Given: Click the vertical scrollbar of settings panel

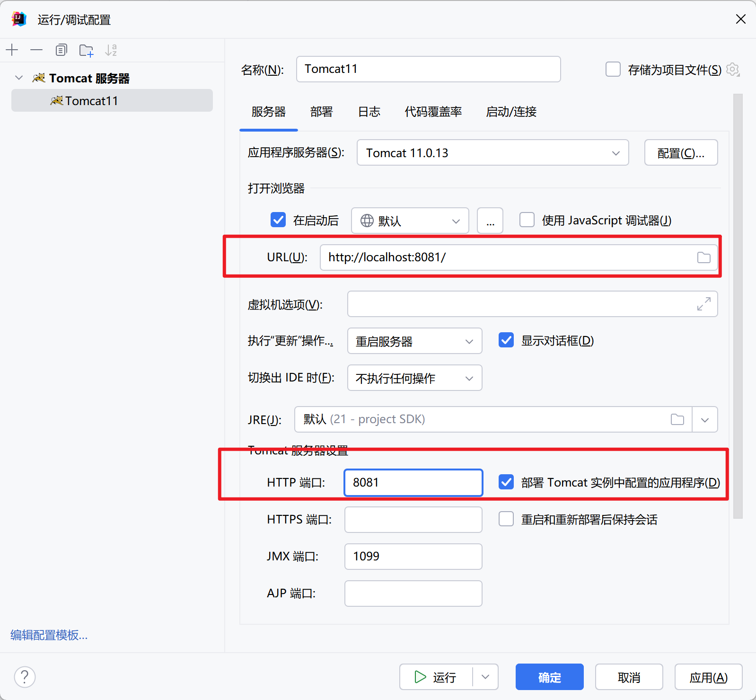Looking at the screenshot, I should click(738, 306).
